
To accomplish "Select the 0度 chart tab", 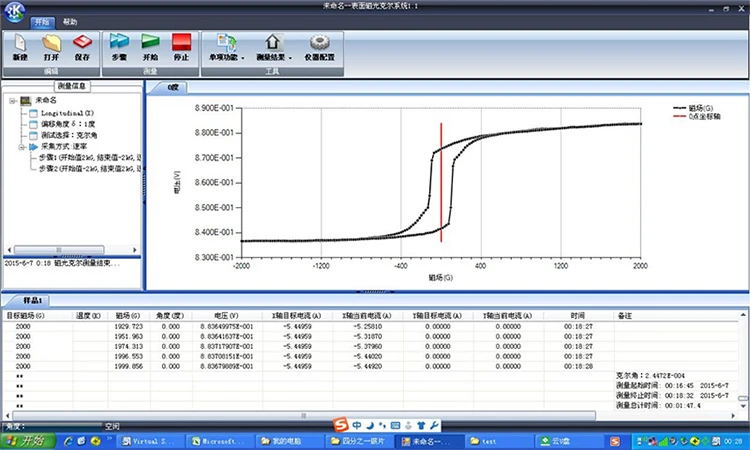I will 173,88.
